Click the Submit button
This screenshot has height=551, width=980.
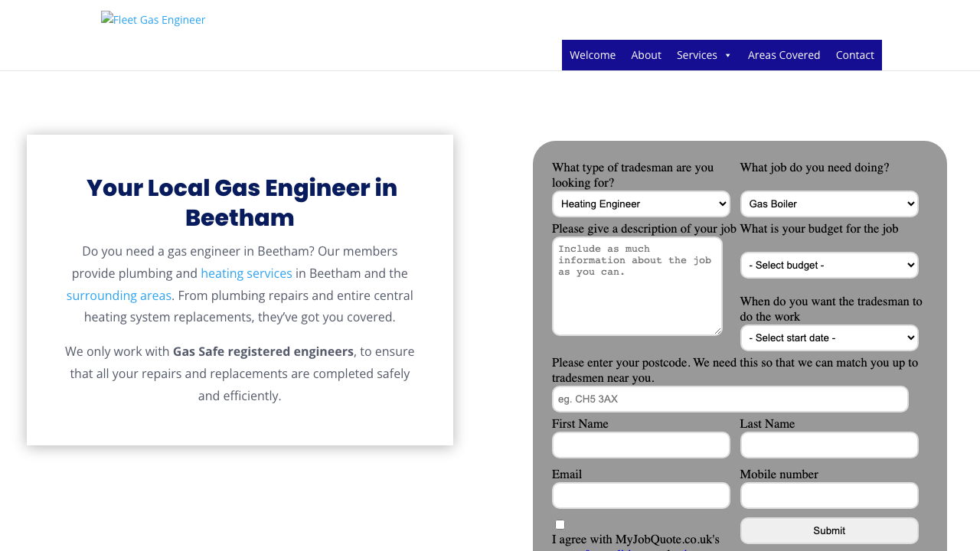click(829, 530)
